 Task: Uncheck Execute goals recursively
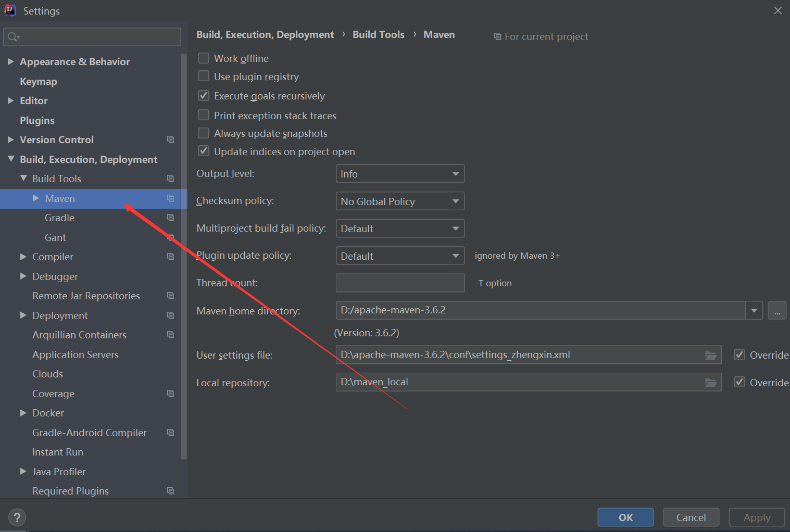coord(204,95)
